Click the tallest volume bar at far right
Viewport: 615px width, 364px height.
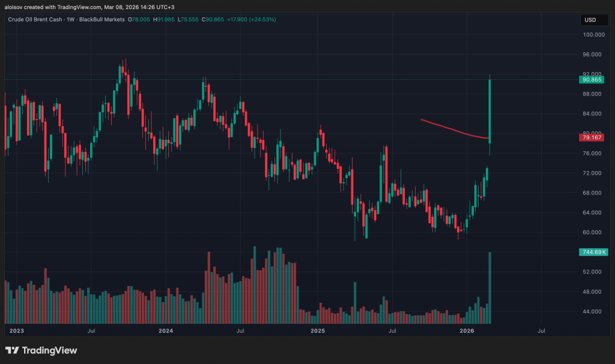pos(490,288)
